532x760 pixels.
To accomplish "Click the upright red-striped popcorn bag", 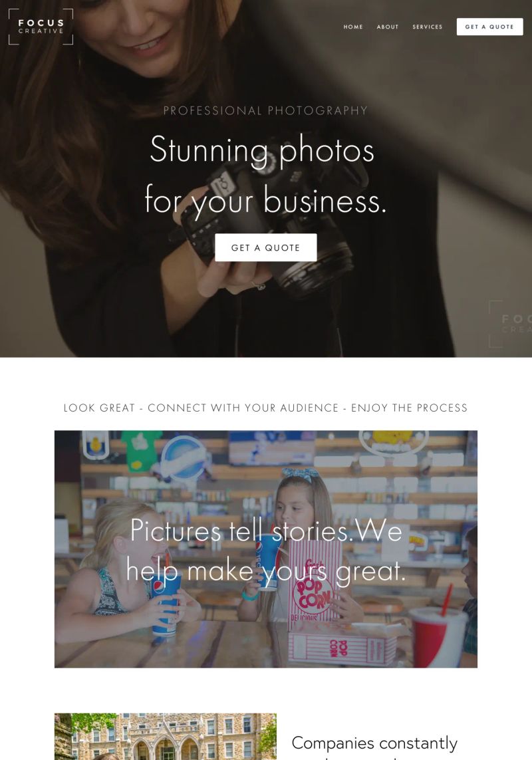I will pos(313,586).
